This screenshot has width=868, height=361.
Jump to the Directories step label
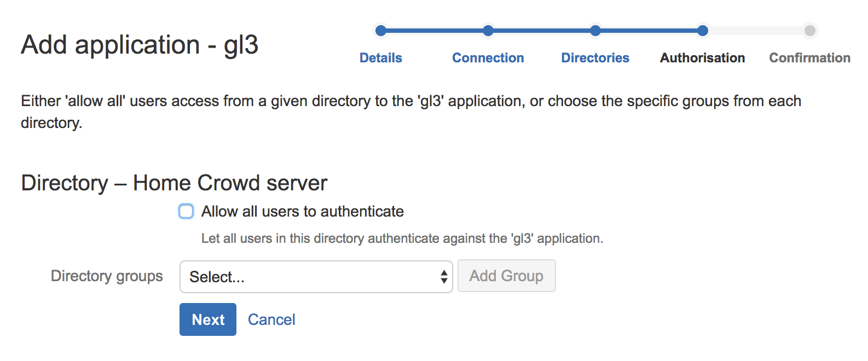pos(595,58)
